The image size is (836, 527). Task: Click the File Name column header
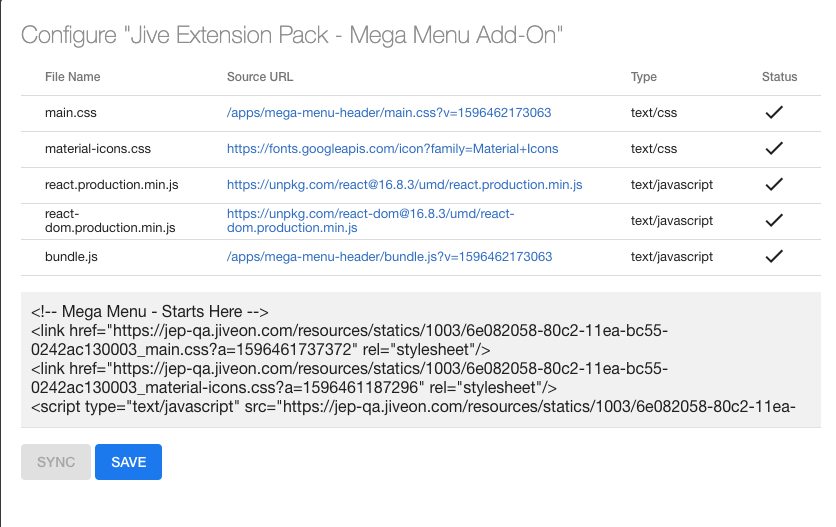73,77
